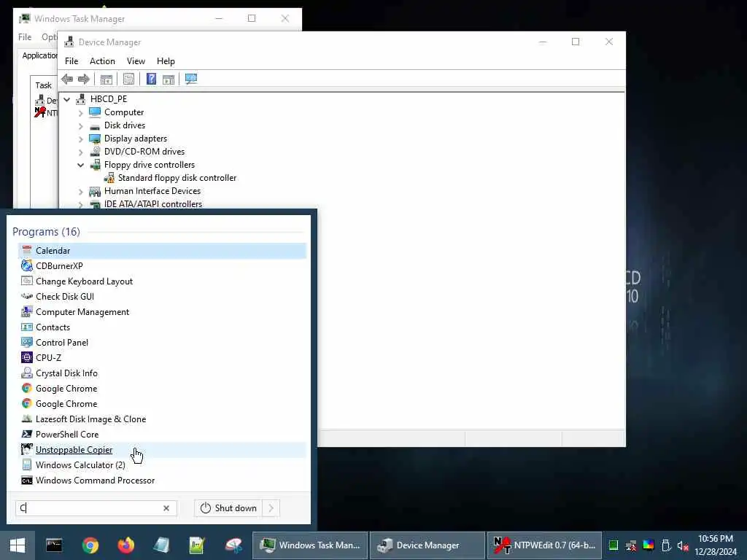
Task: Open Check Disk GUI entry
Action: [x=162, y=296]
